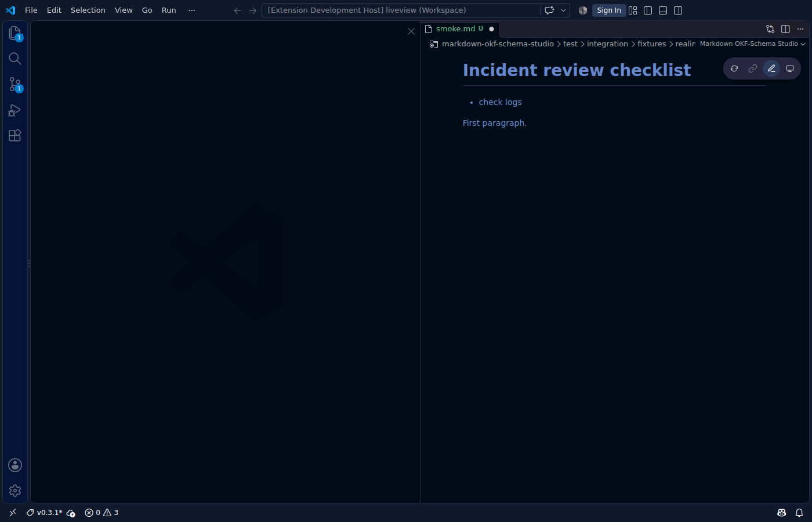
Task: Click the refresh icon in preview toolbar
Action: click(x=734, y=68)
